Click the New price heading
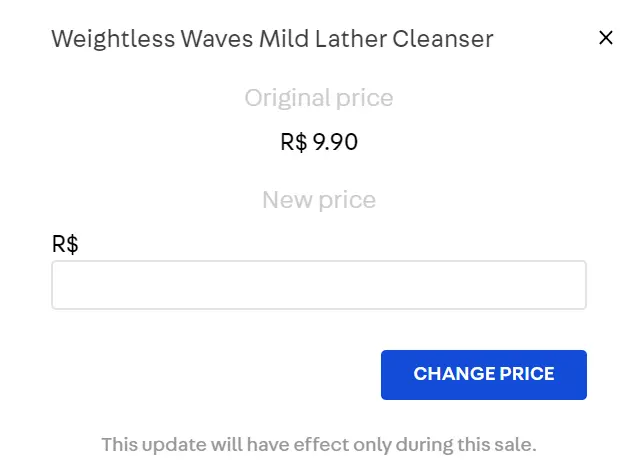This screenshot has width=637, height=476. pos(318,200)
